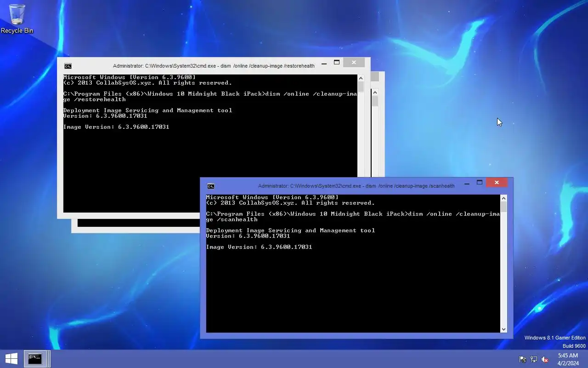The height and width of the screenshot is (368, 588).
Task: Click 'Image Version: 6.3.9600.17031' in restorehealth window
Action: [116, 127]
